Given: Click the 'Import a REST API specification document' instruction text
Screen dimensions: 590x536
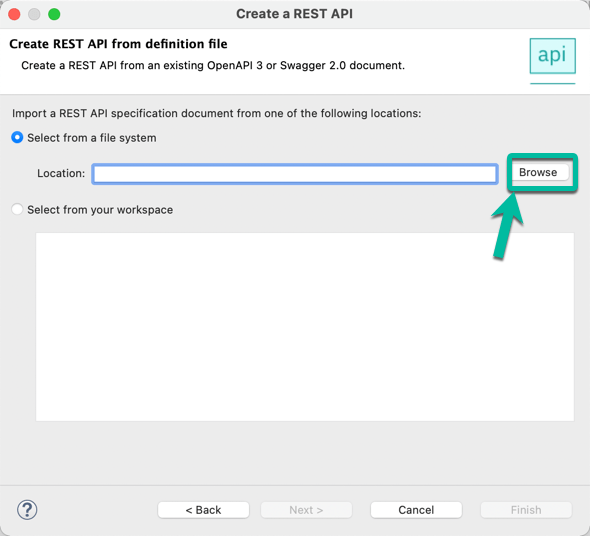Looking at the screenshot, I should point(217,113).
